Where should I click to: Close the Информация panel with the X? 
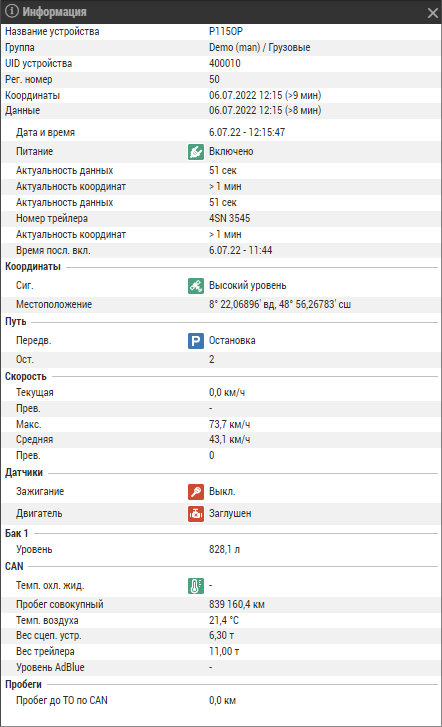(432, 13)
